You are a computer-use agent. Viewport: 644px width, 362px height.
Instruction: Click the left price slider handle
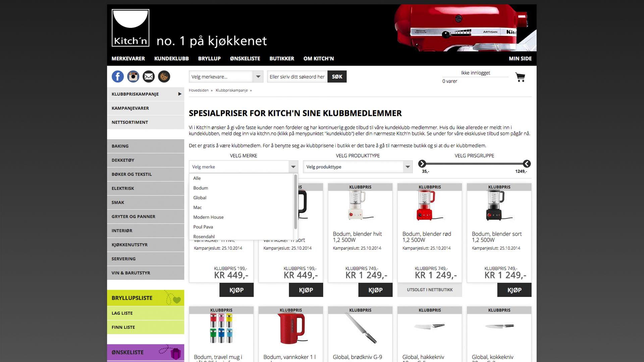pos(422,164)
